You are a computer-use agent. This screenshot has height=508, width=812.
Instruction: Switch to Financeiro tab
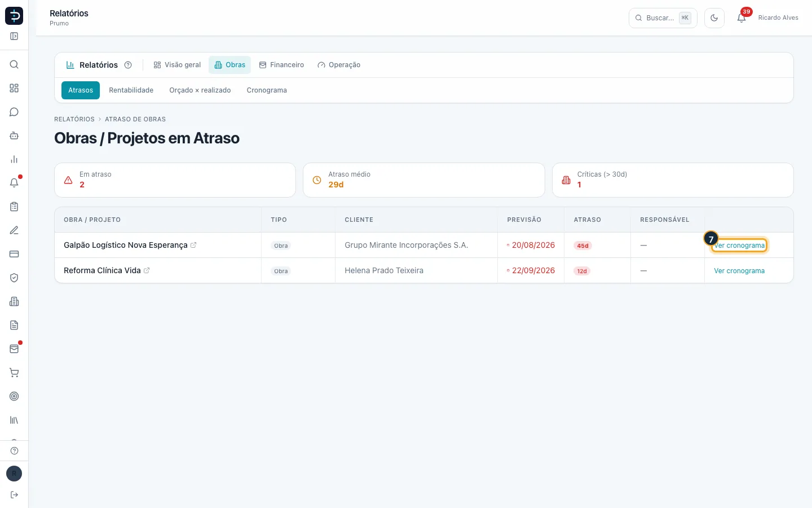281,65
